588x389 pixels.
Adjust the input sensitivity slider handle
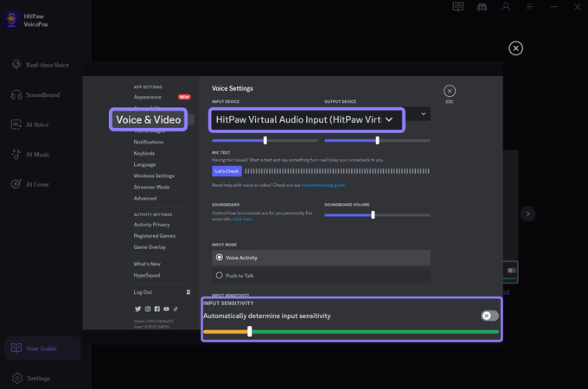tap(250, 331)
